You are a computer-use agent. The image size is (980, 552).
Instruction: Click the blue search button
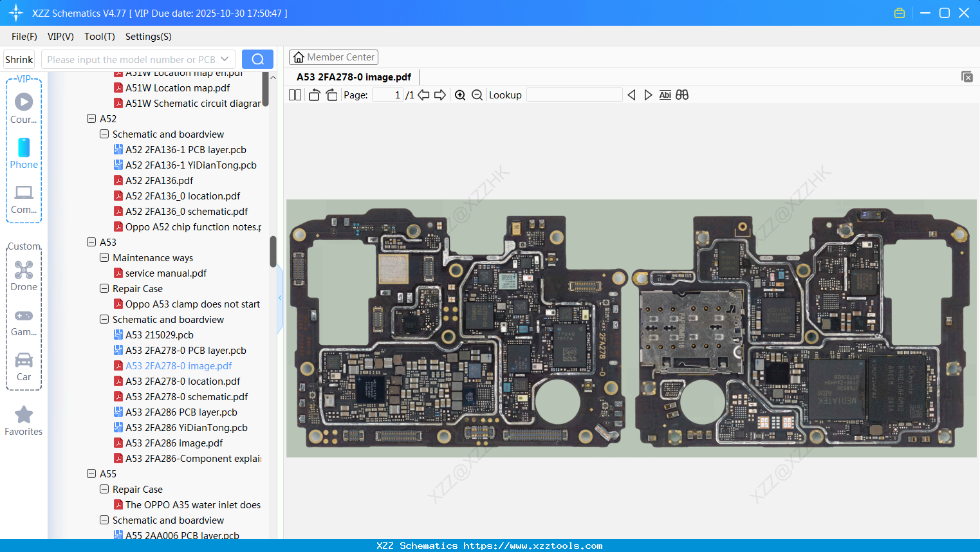coord(257,59)
